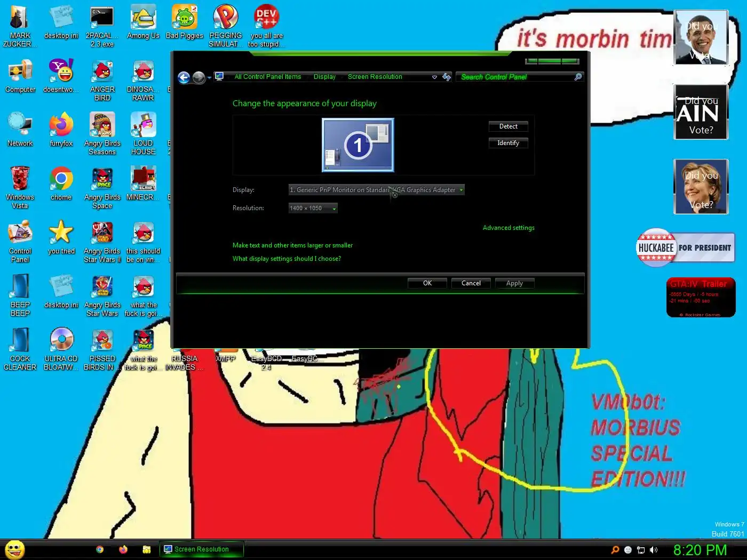Open 'Make text and other items larger or smaller'
Viewport: 747px width, 560px height.
pos(292,245)
